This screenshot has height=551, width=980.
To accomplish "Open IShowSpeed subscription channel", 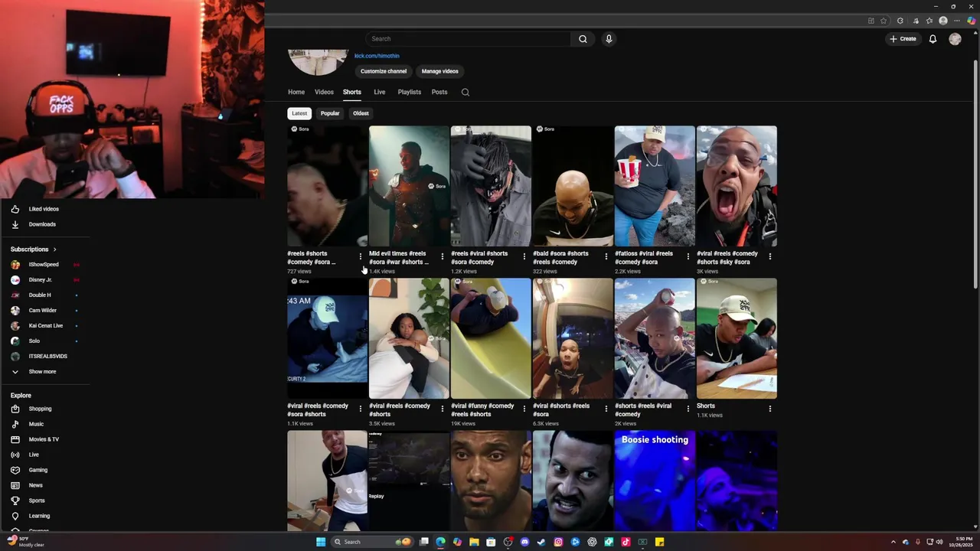I will (x=44, y=265).
